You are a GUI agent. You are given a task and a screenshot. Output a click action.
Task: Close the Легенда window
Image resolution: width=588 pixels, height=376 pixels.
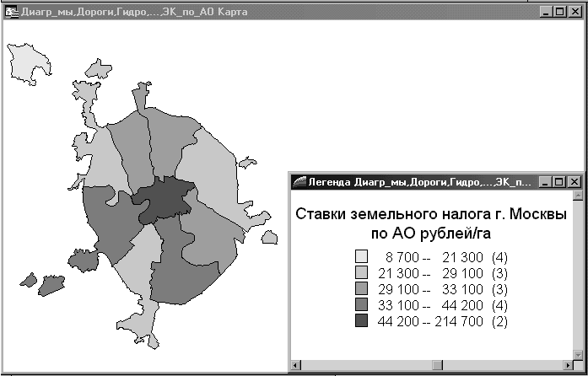tap(575, 182)
